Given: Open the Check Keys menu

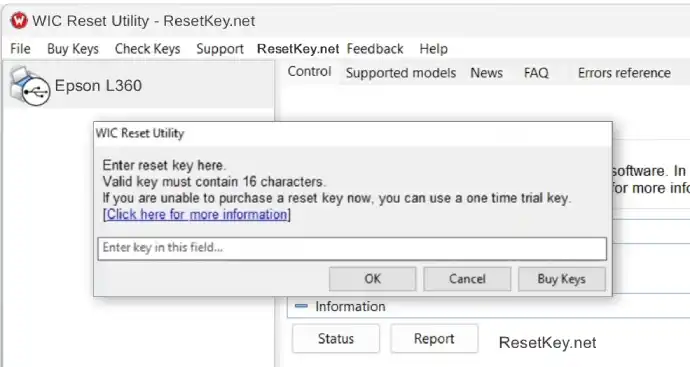Looking at the screenshot, I should 147,49.
